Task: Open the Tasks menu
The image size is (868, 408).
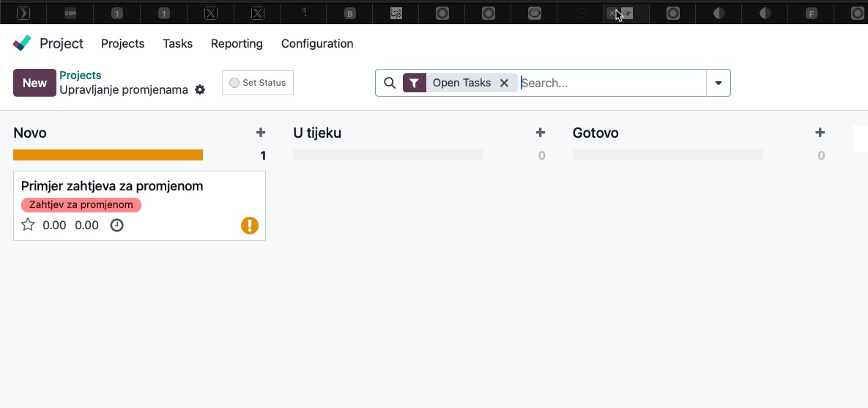Action: [x=177, y=44]
